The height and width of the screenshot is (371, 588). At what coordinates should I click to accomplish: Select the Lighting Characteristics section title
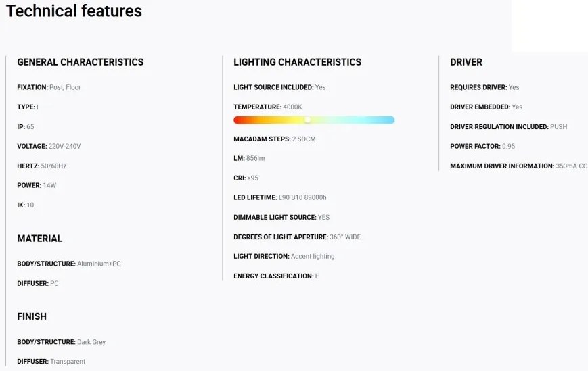pos(297,62)
